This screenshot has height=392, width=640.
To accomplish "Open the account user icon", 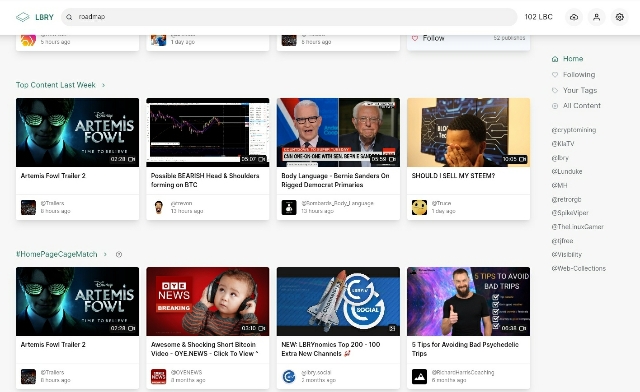I will click(597, 17).
